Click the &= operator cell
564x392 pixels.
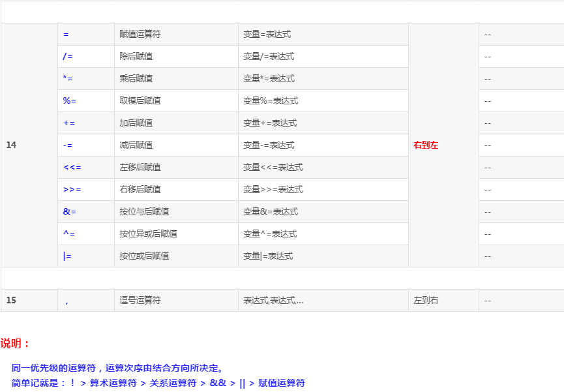pyautogui.click(x=86, y=212)
